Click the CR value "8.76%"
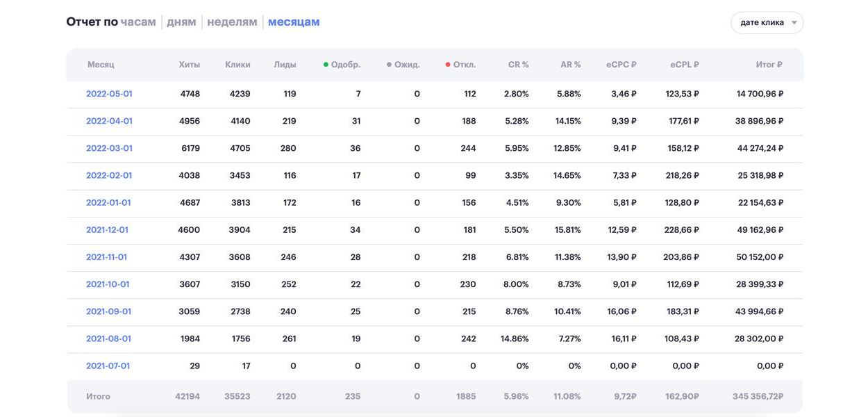868x417 pixels. 517,311
